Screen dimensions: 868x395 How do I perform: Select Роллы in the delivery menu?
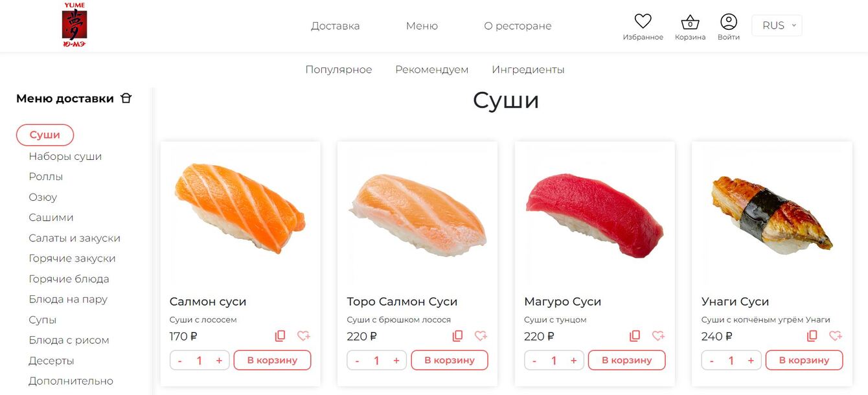[46, 177]
